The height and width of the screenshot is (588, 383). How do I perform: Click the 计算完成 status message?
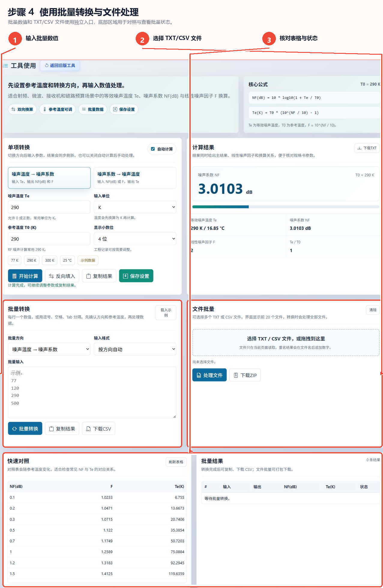tap(42, 285)
